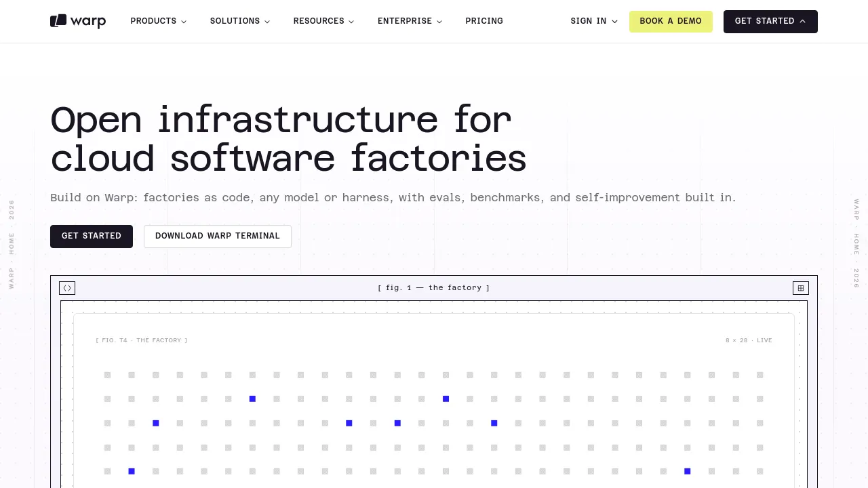
Task: Expand the Sign In dropdown
Action: click(x=594, y=21)
